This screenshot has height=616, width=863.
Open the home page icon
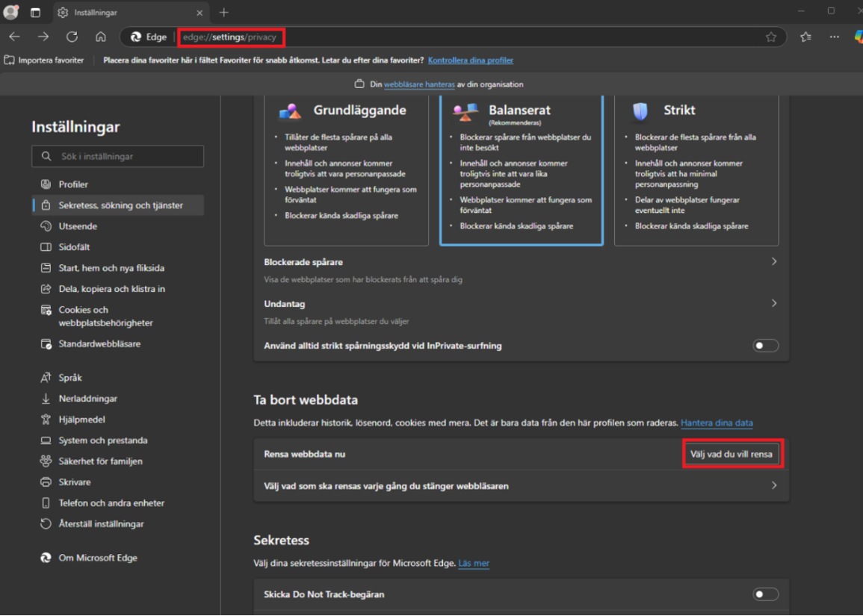[x=101, y=37]
